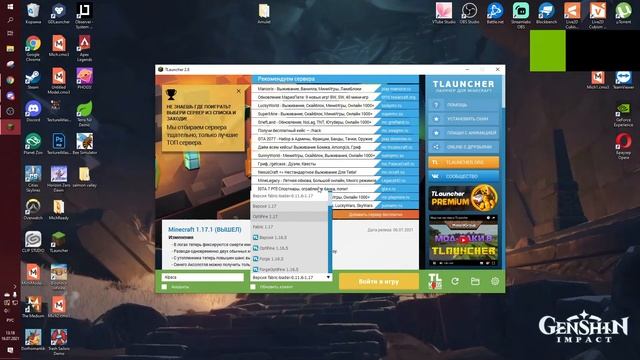This screenshot has height=360, width=640.
Task: Open Google Chrome desktop shortcut
Action: [x=33, y=48]
